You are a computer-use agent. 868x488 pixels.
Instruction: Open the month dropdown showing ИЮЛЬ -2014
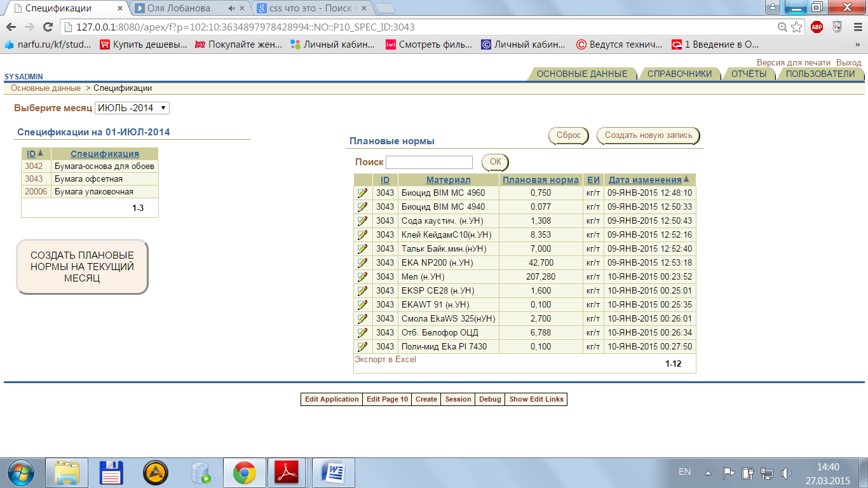[132, 108]
